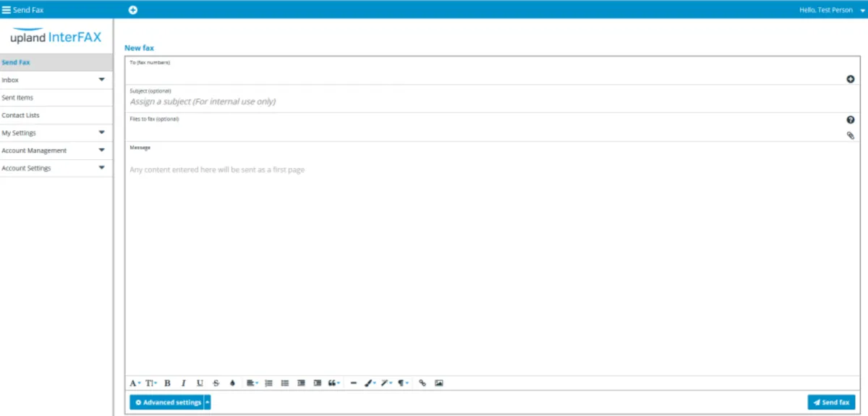Attach a file using the paperclip icon

point(851,135)
